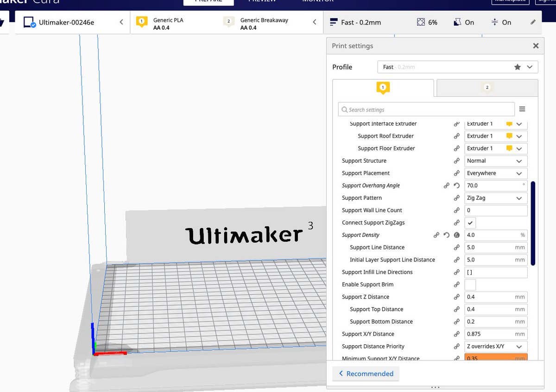Close the Print settings panel

click(536, 46)
